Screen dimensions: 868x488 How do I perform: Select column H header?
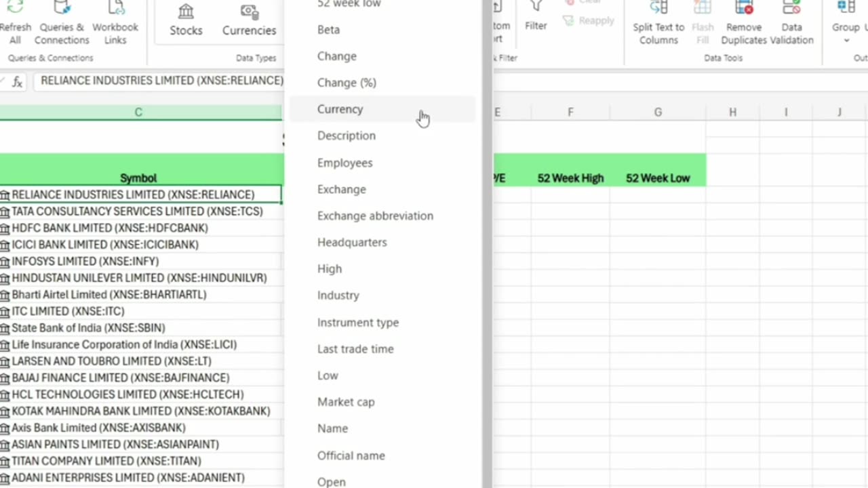732,113
